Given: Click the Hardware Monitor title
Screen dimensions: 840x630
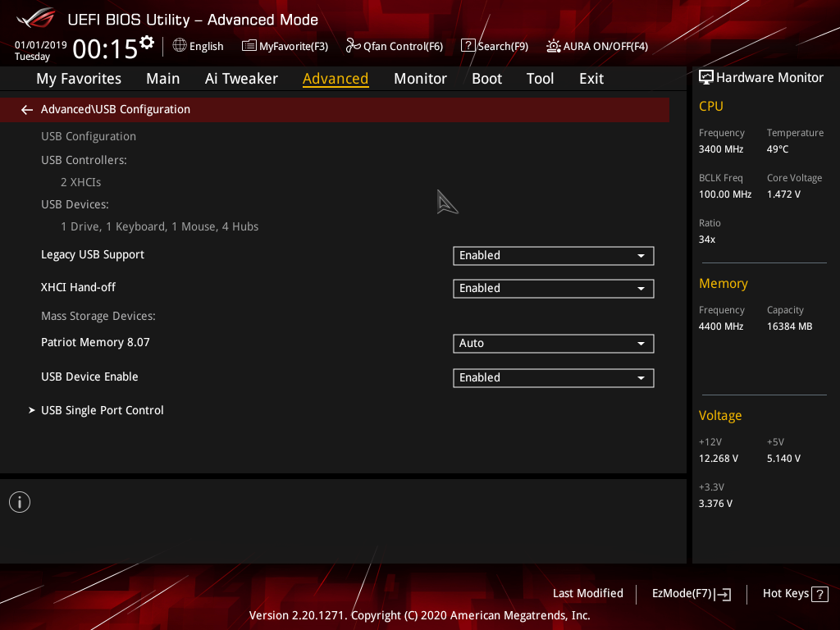Looking at the screenshot, I should pyautogui.click(x=769, y=78).
